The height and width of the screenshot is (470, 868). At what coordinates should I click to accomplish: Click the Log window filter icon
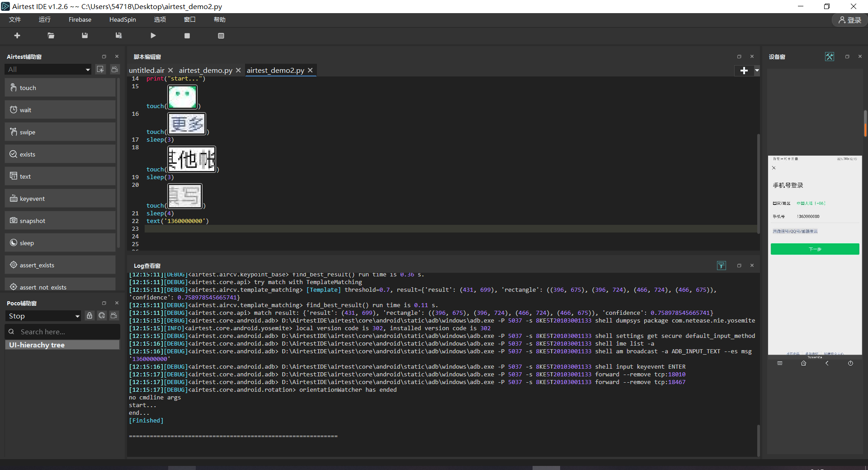(722, 266)
